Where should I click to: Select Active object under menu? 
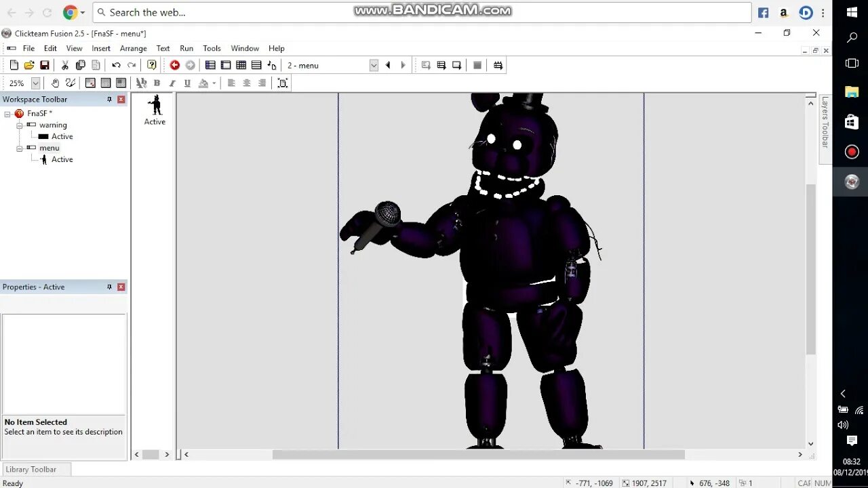[62, 159]
